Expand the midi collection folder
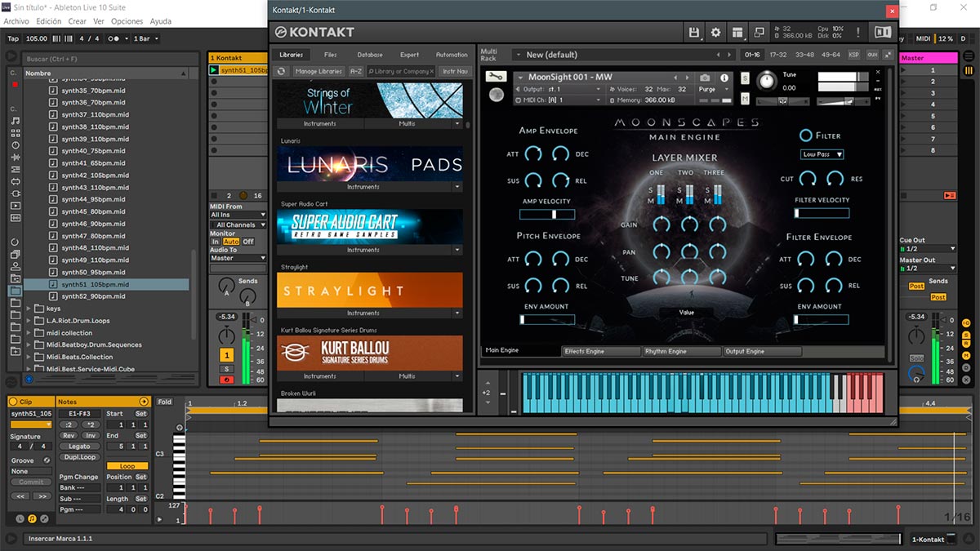The height and width of the screenshot is (551, 980). point(29,333)
